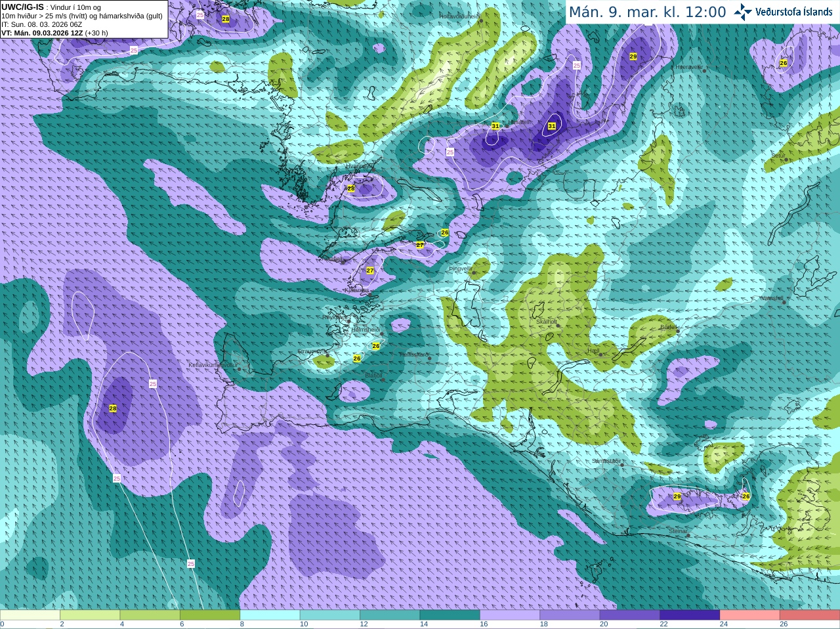The image size is (840, 629).
Task: Pick the 18–20 m/s legend color
Action: pos(570,615)
